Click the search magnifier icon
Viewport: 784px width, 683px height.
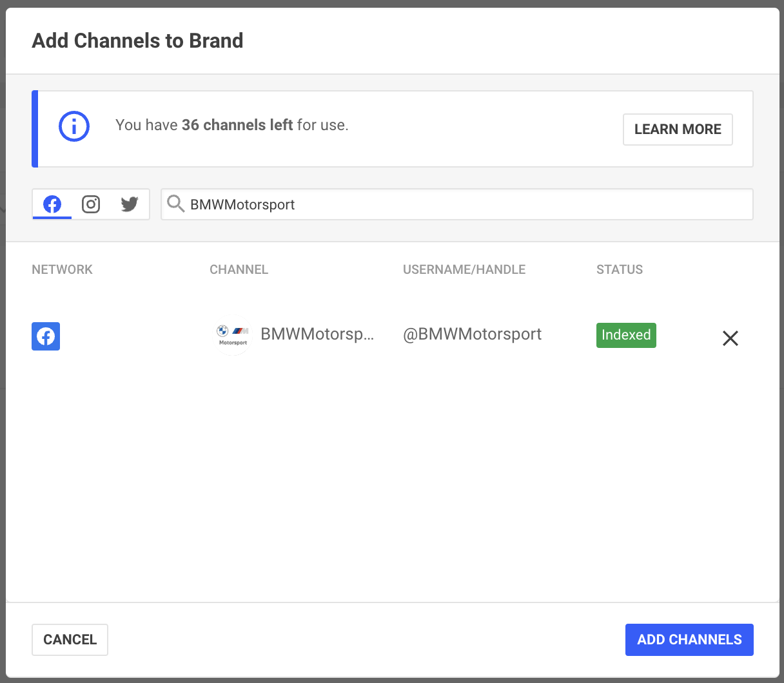tap(175, 204)
